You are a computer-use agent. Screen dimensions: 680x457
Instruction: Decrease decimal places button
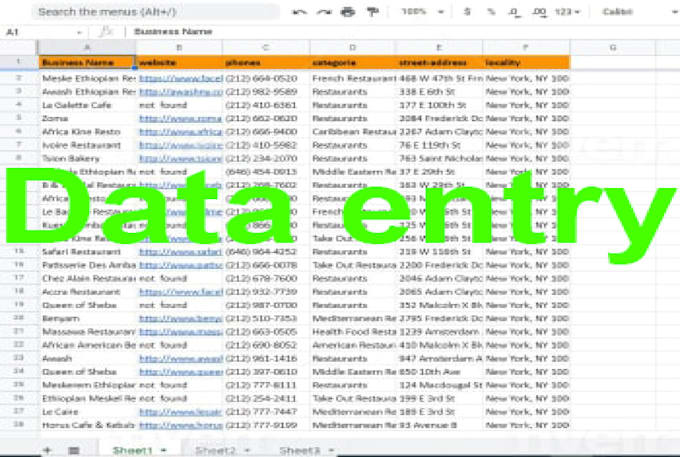click(x=514, y=12)
